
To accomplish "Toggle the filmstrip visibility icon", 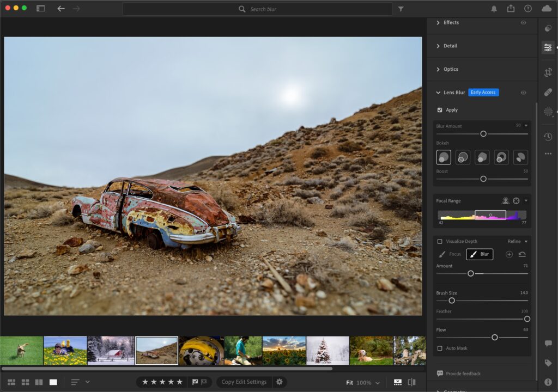I will click(398, 382).
